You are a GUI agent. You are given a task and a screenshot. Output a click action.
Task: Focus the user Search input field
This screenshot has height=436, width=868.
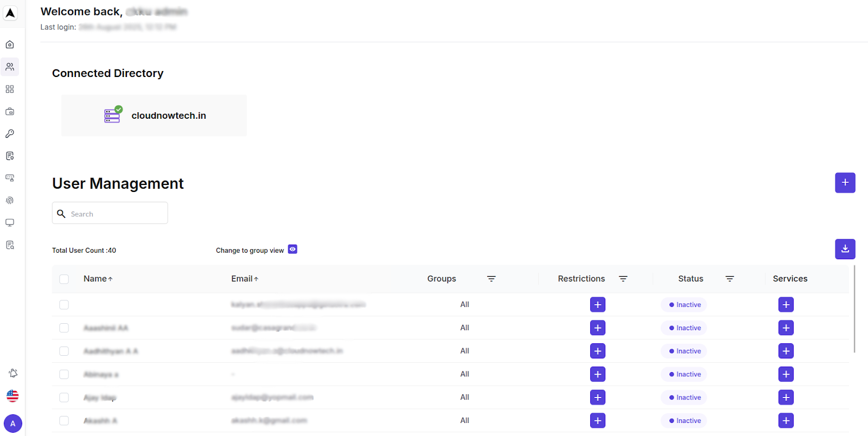pyautogui.click(x=110, y=213)
